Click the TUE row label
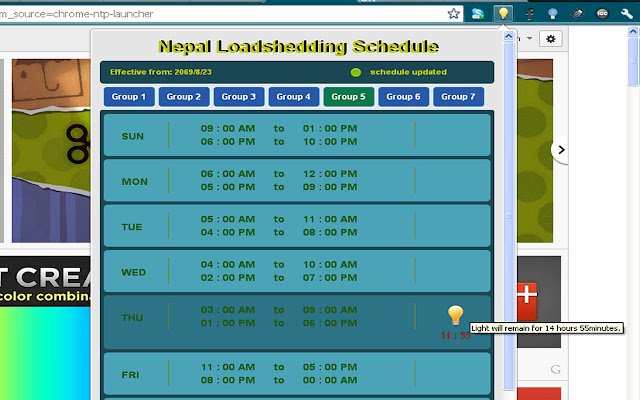 pos(132,227)
